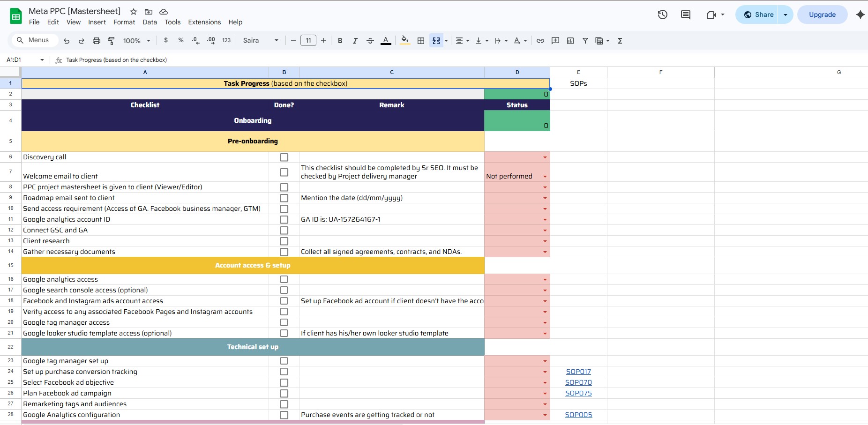Screen dimensions: 868x425
Task: Open the Not performed status dropdown
Action: [x=545, y=177]
